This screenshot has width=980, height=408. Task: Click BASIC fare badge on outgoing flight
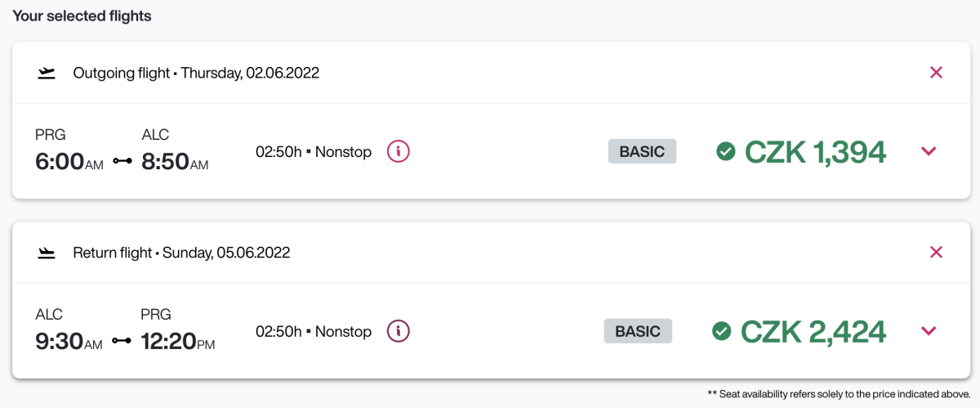(642, 151)
